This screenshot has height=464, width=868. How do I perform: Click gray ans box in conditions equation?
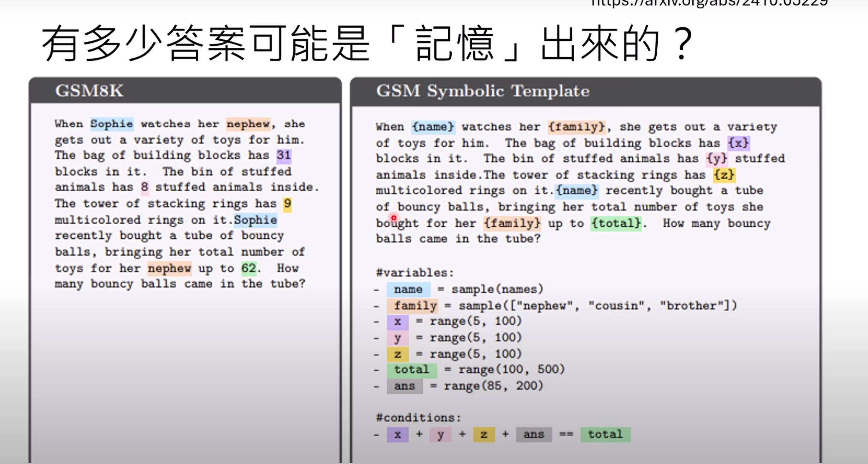534,435
